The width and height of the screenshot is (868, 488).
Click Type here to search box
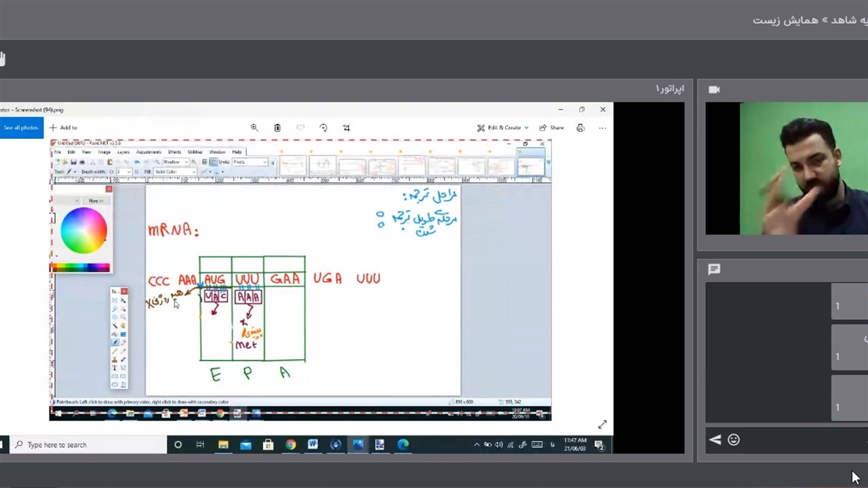[88, 445]
